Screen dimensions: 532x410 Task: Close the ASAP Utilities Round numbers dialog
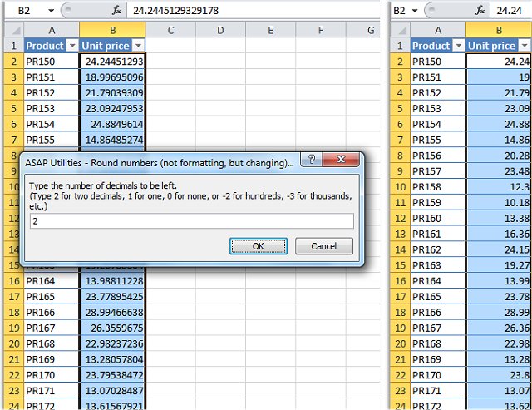click(x=341, y=159)
